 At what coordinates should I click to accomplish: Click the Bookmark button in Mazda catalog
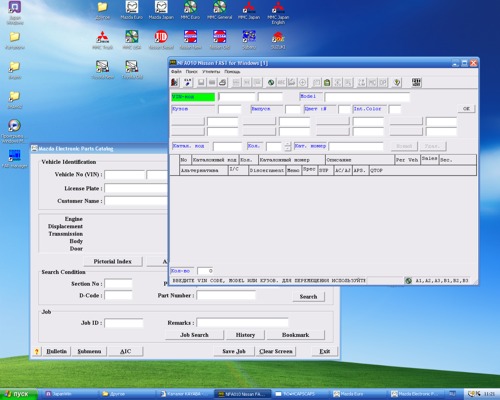tap(296, 335)
